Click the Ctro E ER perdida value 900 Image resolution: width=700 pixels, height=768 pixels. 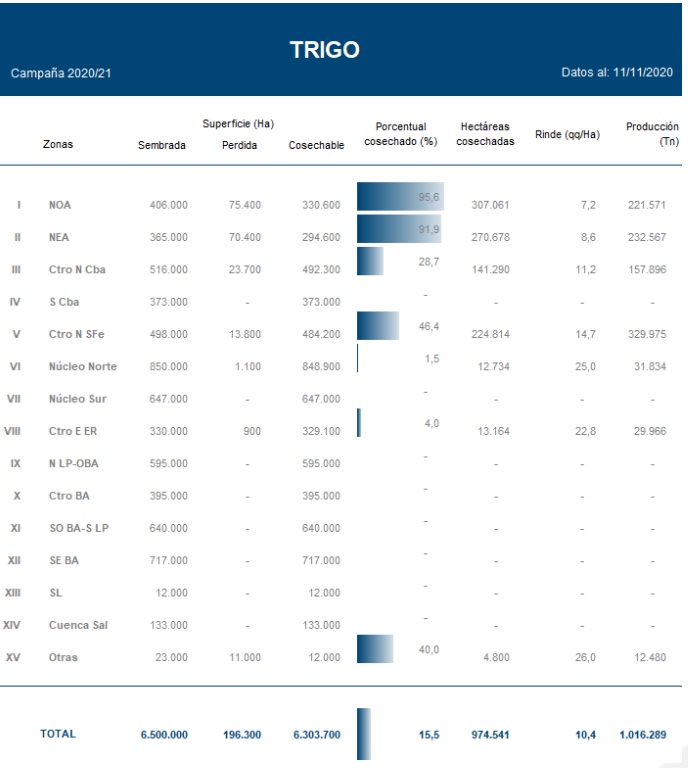251,432
